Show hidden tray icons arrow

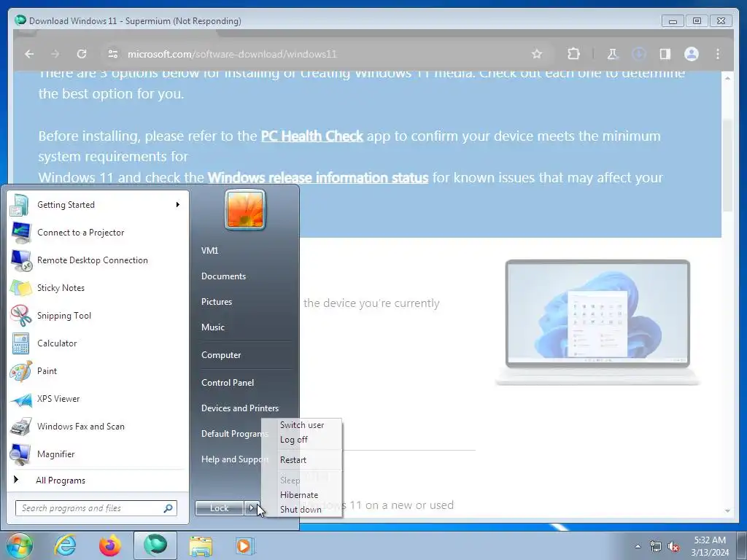tap(638, 546)
